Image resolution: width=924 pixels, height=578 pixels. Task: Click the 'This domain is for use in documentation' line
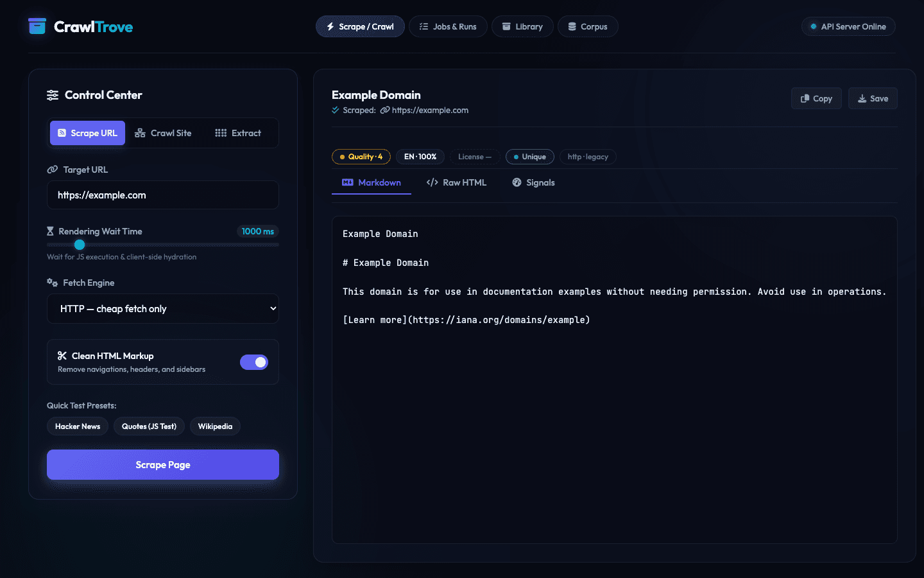tap(614, 292)
